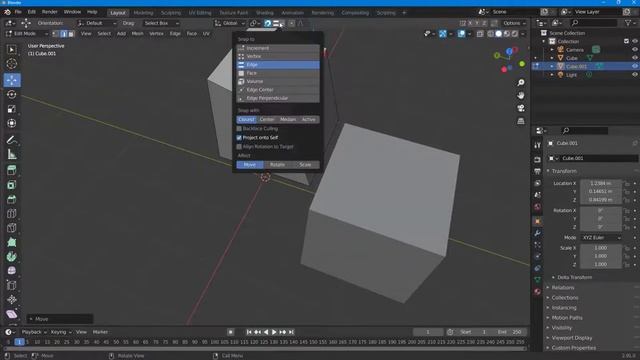Open the Modifier properties wrench tab
This screenshot has width=640, height=360.
[538, 233]
